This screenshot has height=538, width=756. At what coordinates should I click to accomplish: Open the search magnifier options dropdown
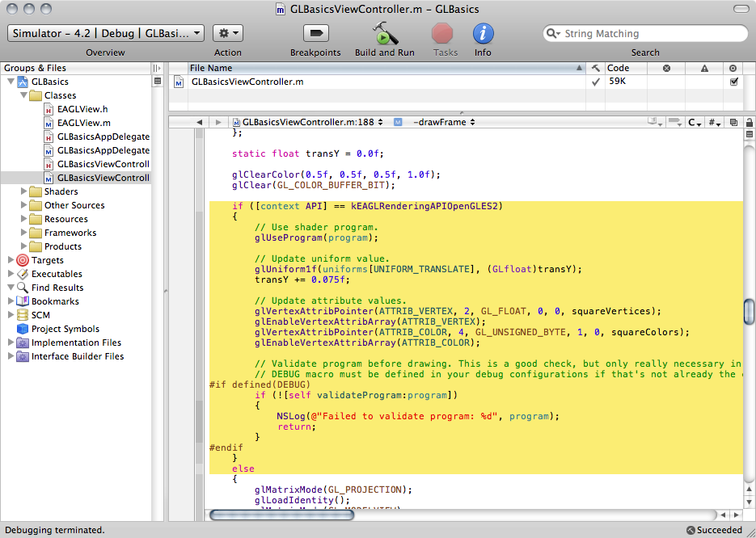(552, 34)
